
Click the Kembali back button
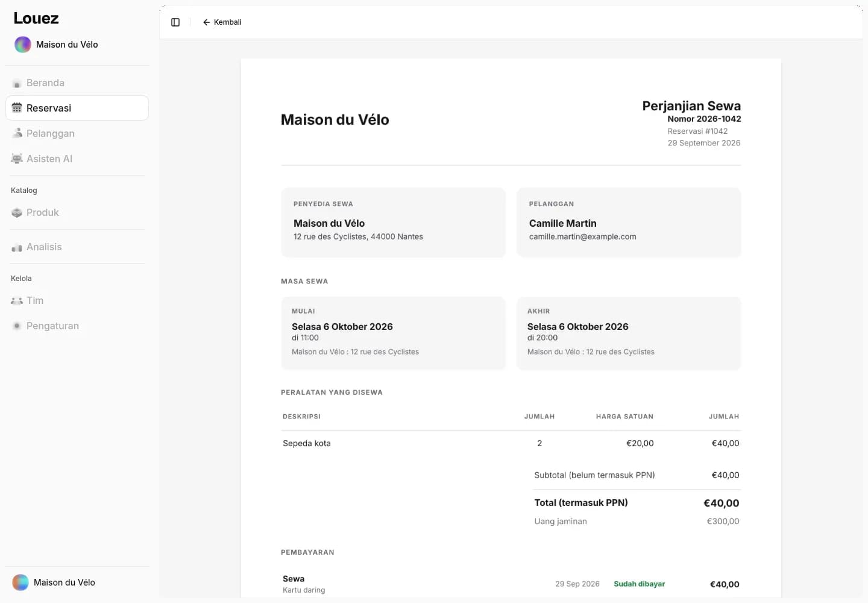tap(222, 22)
